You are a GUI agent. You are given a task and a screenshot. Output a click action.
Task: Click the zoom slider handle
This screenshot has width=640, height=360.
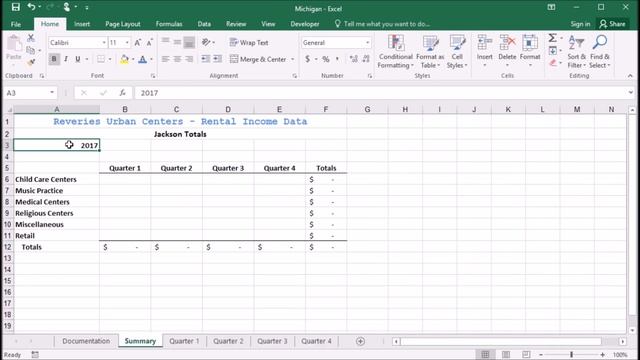[x=571, y=355]
